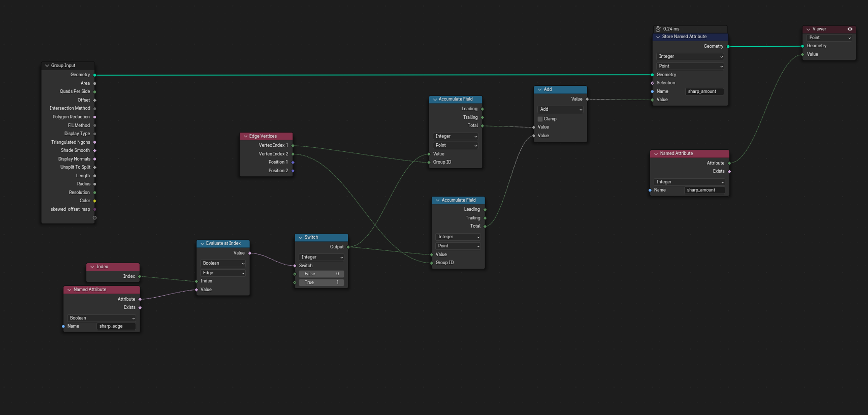Toggle the Viewer node eye icon

(850, 29)
